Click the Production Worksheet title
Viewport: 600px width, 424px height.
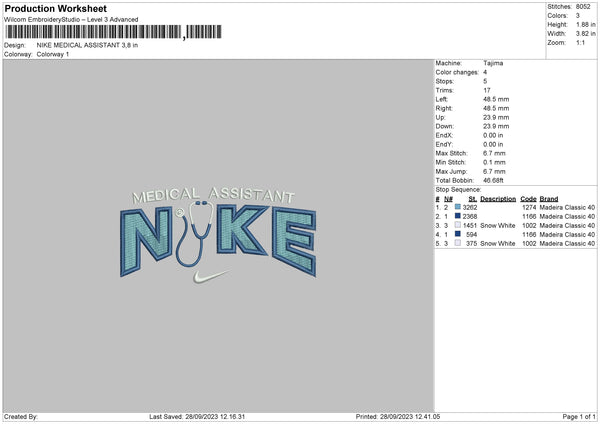[x=55, y=8]
